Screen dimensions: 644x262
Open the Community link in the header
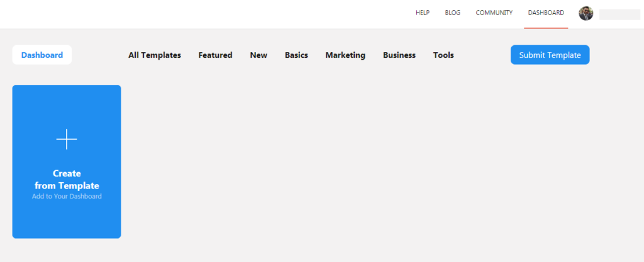point(494,13)
